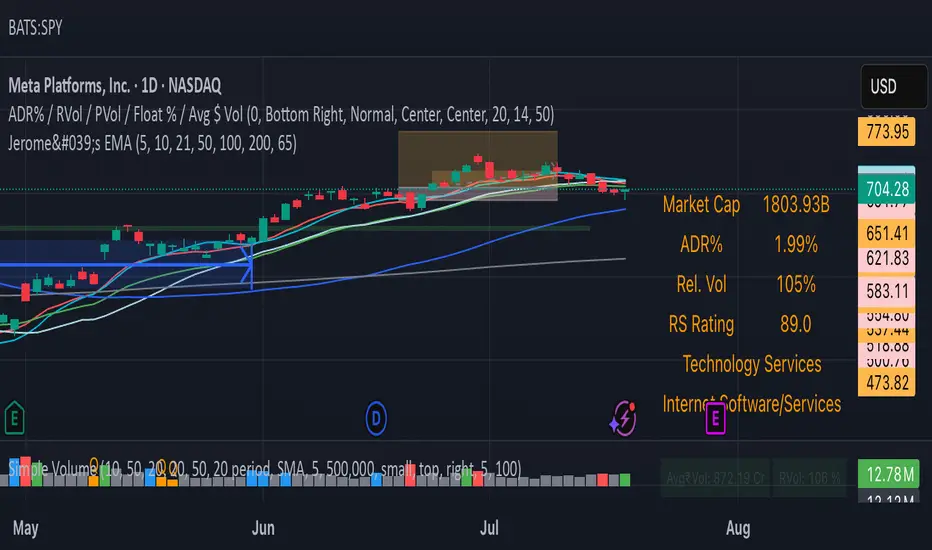Click the Aug label on time axis

coord(738,528)
